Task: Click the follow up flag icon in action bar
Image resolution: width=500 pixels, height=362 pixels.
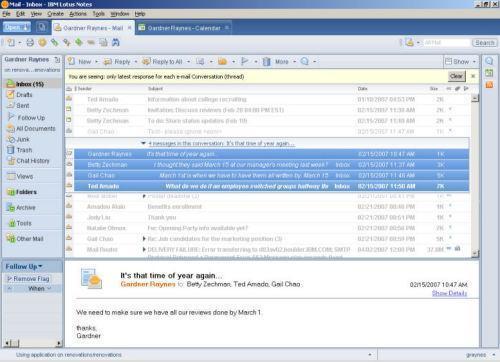Action: [245, 61]
